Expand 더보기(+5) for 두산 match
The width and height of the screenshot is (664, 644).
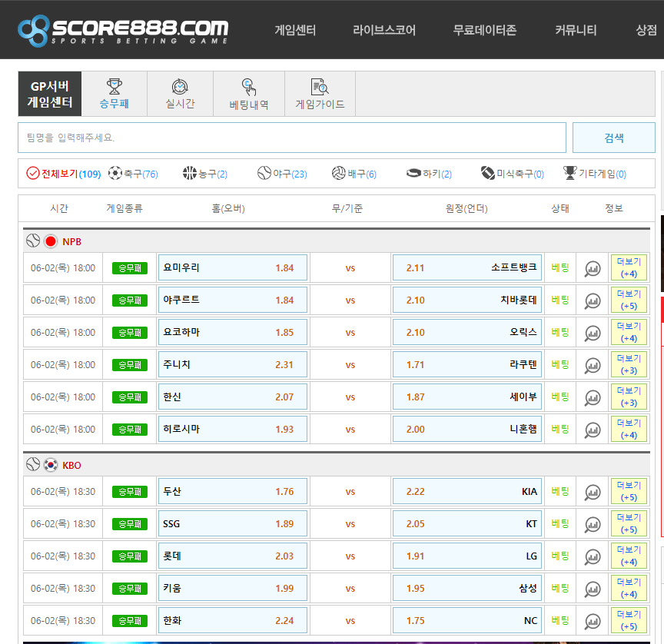[x=629, y=491]
